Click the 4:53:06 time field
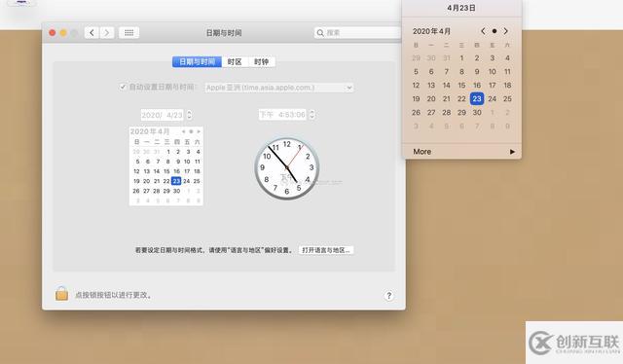Viewport: 623px width, 364px height. tap(282, 115)
